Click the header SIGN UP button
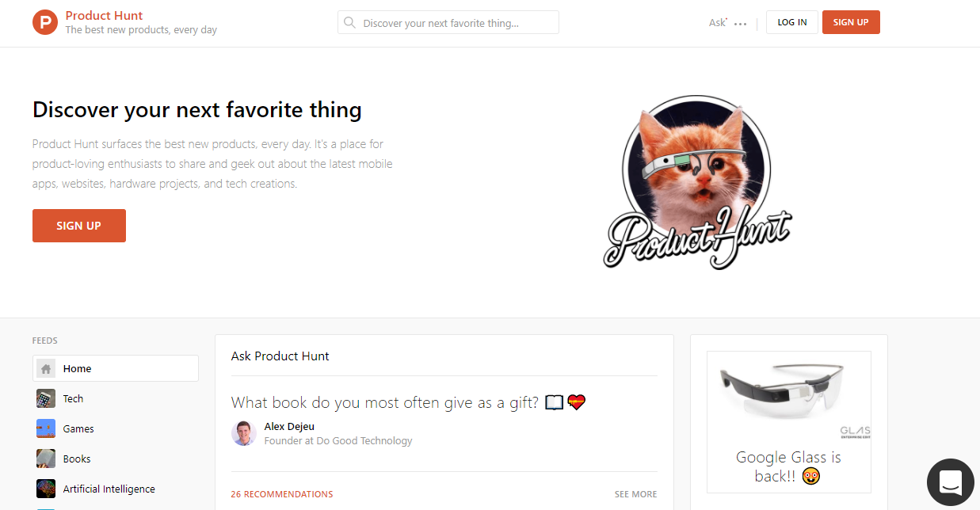 851,22
